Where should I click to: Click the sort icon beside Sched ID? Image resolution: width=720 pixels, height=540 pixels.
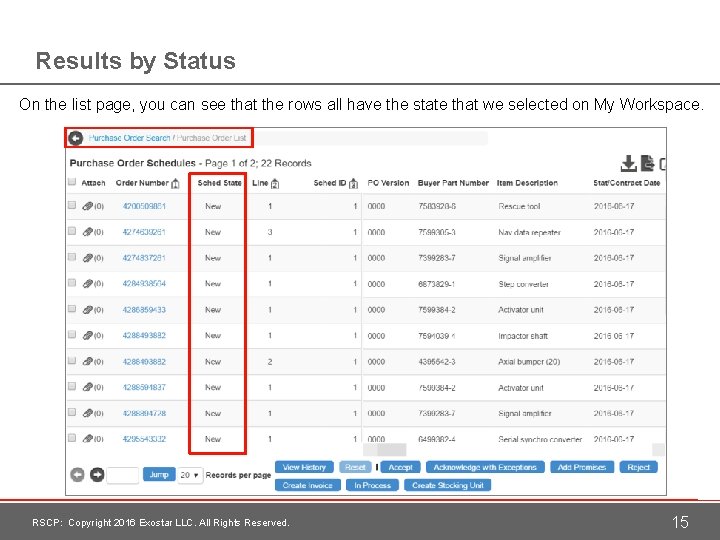coord(353,184)
